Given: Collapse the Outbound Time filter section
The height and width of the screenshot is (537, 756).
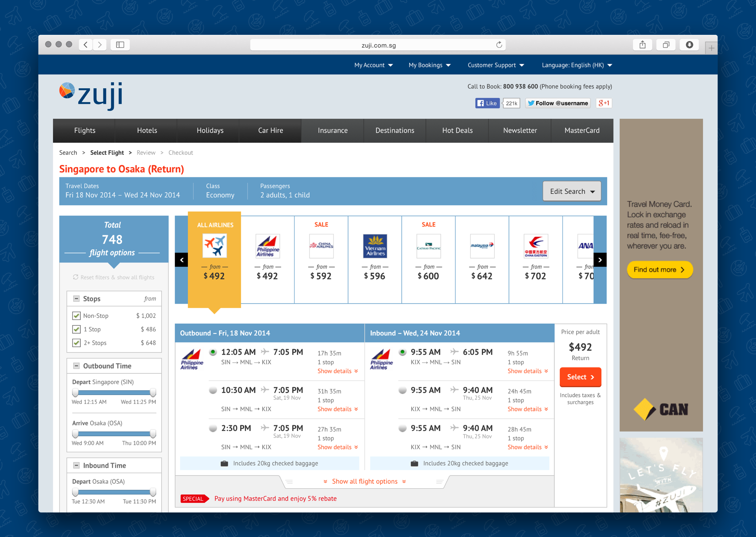Looking at the screenshot, I should click(76, 365).
